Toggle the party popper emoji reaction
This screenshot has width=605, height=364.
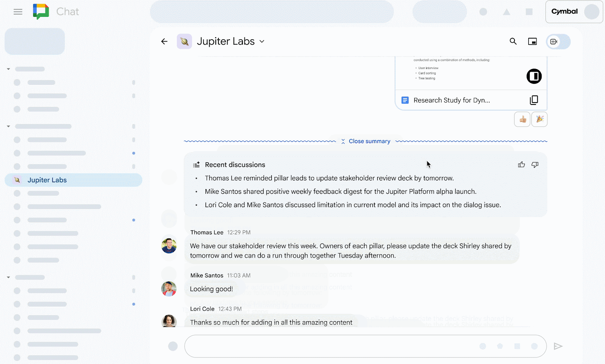pos(539,119)
